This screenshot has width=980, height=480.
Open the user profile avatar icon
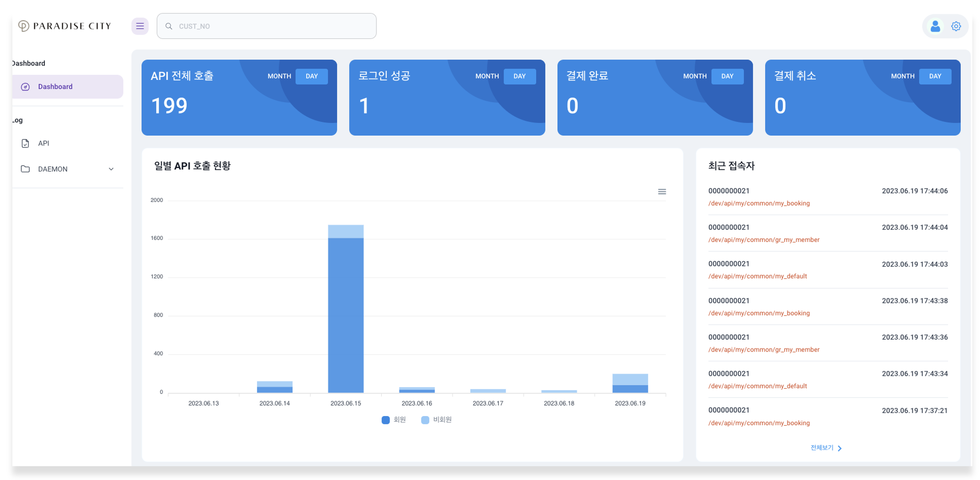(935, 26)
